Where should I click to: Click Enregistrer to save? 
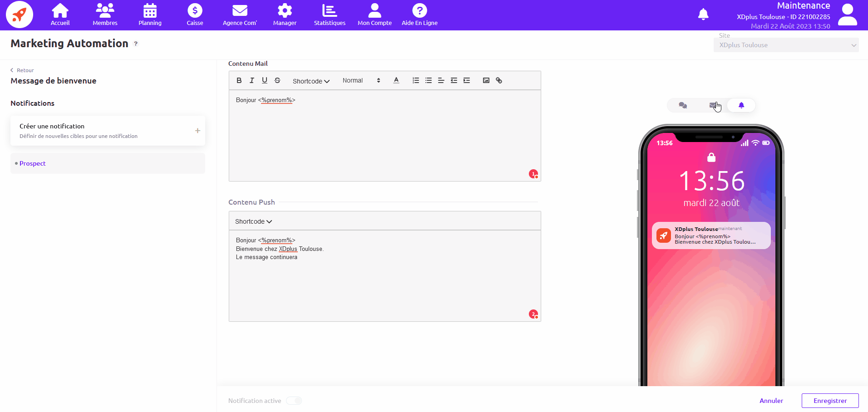[x=830, y=401]
